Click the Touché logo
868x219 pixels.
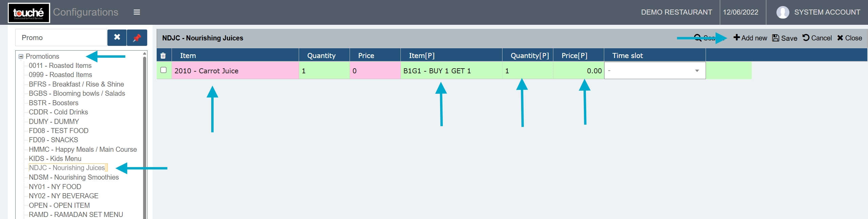29,13
